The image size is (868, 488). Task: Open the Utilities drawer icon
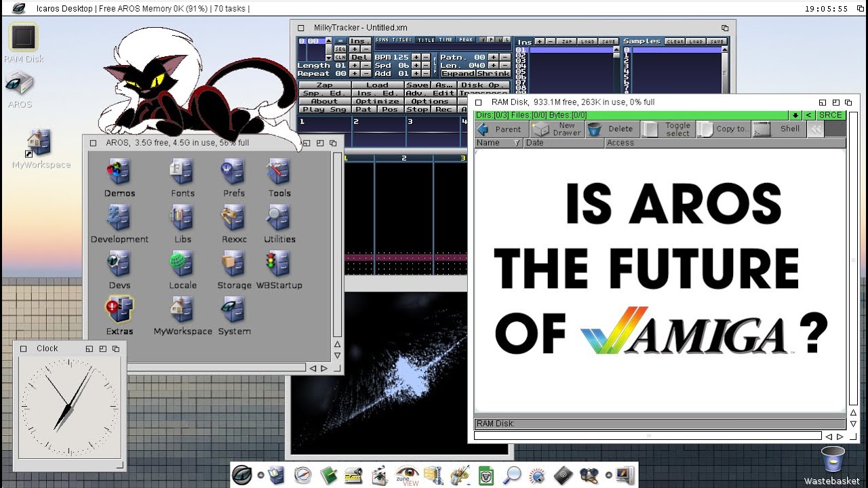pyautogui.click(x=279, y=224)
